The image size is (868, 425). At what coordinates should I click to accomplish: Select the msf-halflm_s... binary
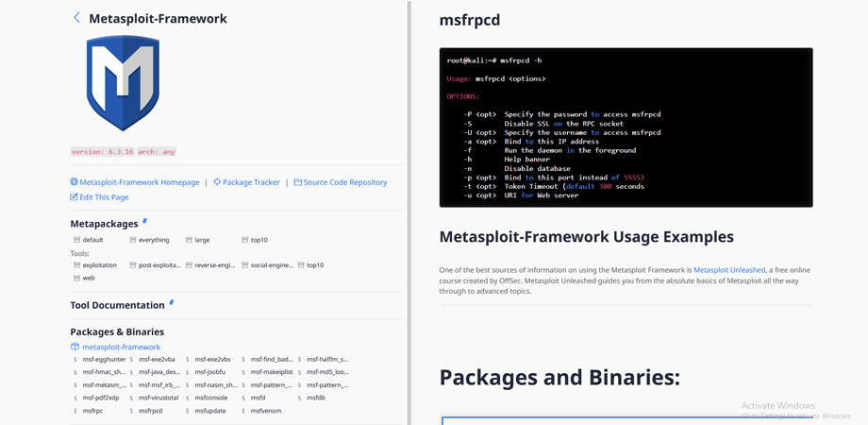(327, 359)
